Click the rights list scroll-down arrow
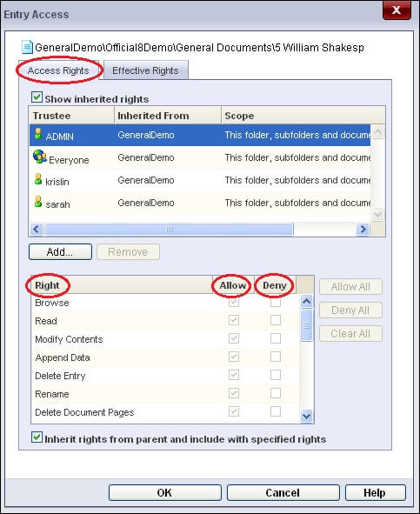The height and width of the screenshot is (514, 420). pos(307,417)
